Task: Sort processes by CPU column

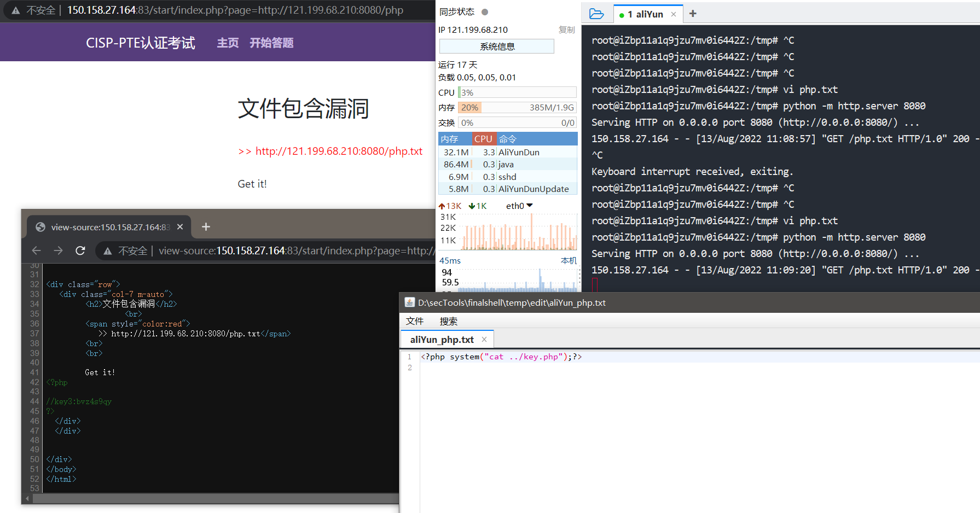Action: (x=484, y=139)
